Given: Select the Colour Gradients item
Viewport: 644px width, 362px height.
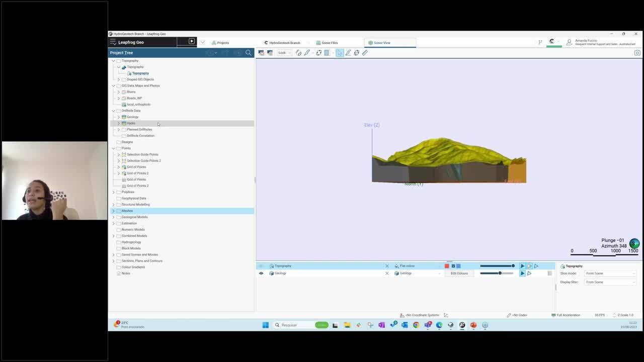Looking at the screenshot, I should 133,267.
